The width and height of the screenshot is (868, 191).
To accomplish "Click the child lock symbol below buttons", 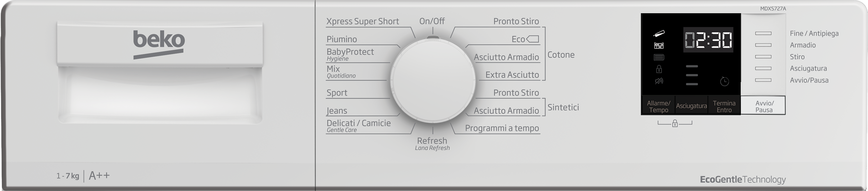I will click(675, 123).
